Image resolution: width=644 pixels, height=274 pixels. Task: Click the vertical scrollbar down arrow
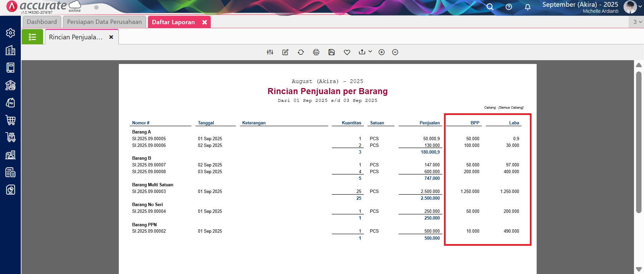point(639,269)
